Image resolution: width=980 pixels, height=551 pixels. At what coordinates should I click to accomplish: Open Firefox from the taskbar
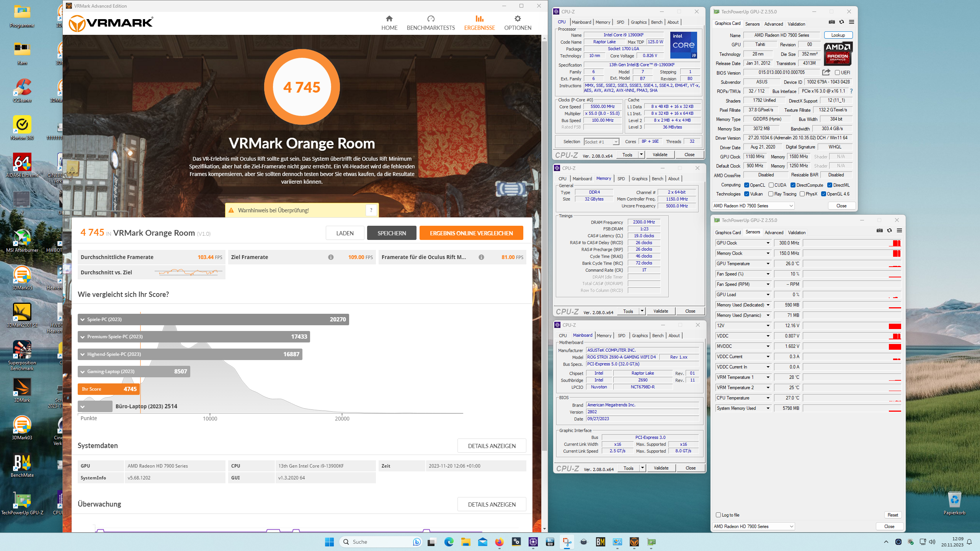[x=499, y=542]
